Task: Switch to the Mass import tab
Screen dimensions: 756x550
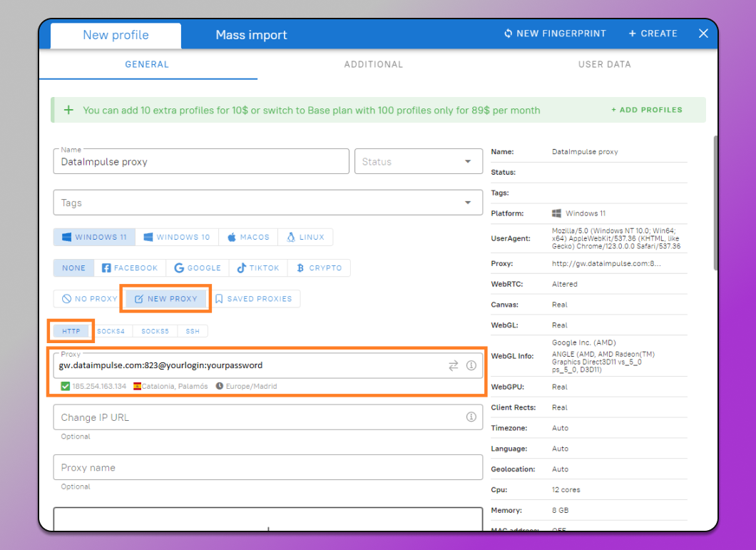Action: pos(251,35)
